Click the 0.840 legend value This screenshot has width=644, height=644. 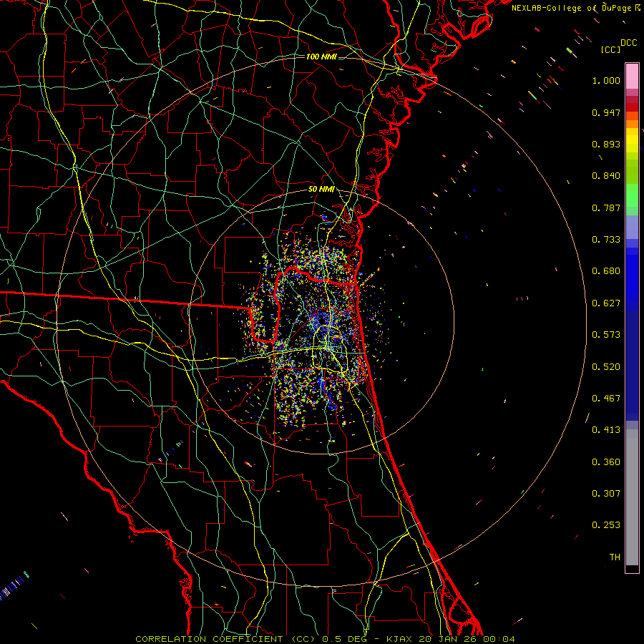tap(606, 176)
